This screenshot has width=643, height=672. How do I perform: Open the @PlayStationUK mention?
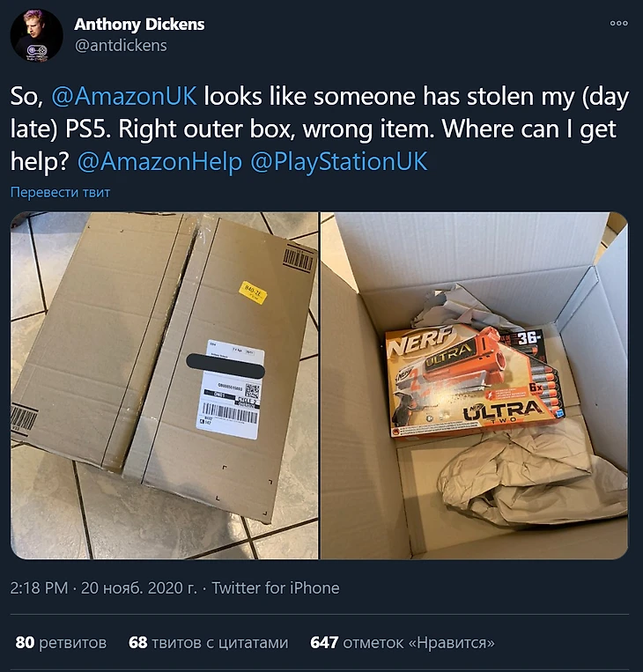coord(338,161)
